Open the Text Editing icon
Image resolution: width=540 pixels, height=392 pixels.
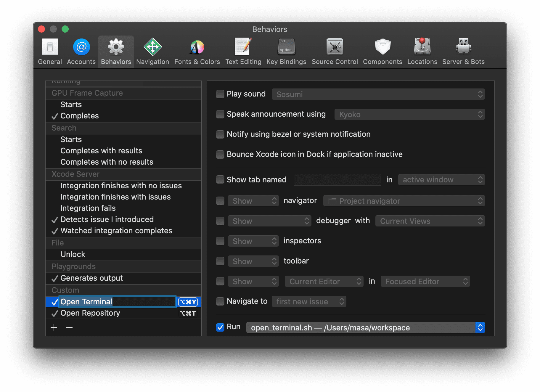click(243, 46)
